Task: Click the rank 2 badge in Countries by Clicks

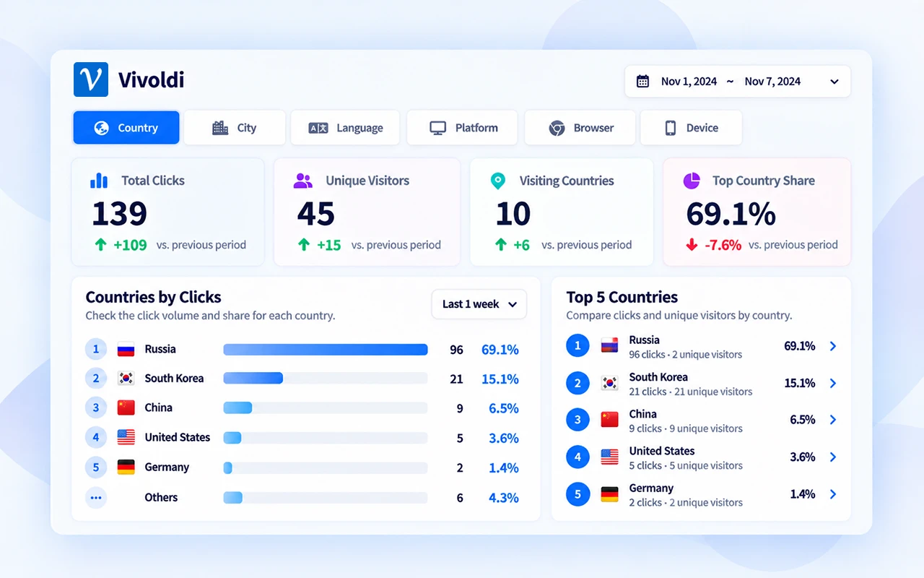Action: click(x=96, y=379)
